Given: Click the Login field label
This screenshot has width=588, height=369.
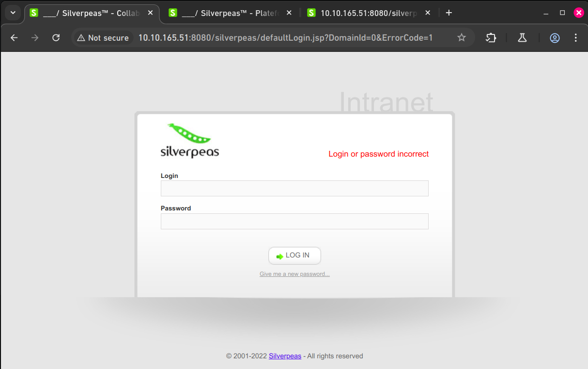Looking at the screenshot, I should tap(170, 176).
